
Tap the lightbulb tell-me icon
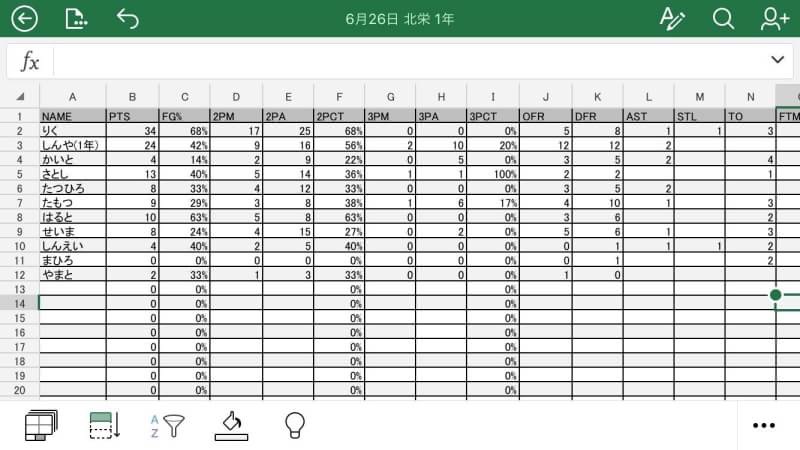tap(294, 425)
